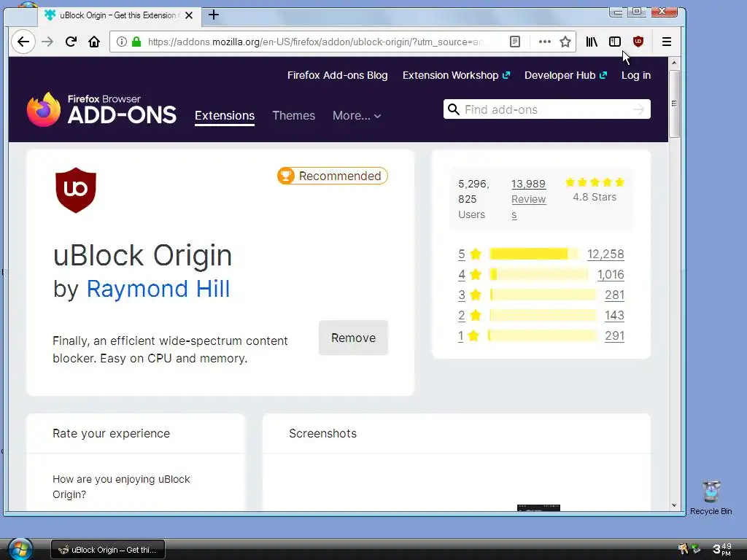
Task: Remove the uBlock Origin extension
Action: tap(354, 338)
